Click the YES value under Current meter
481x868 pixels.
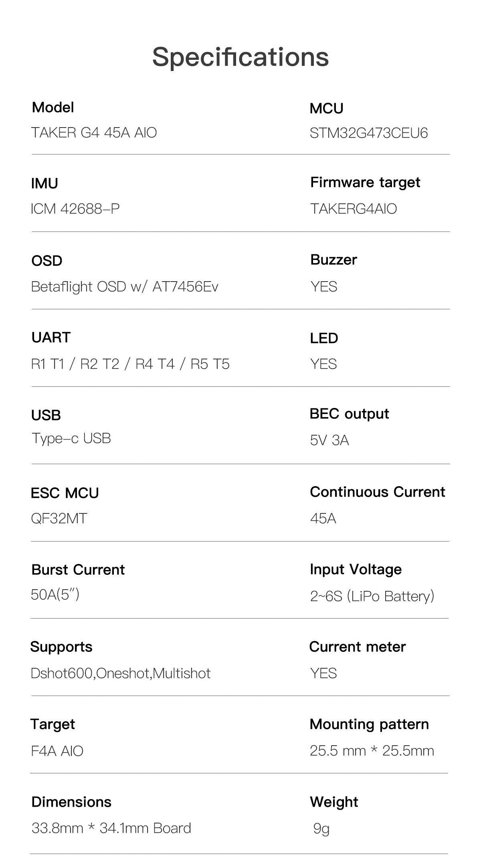(x=323, y=673)
